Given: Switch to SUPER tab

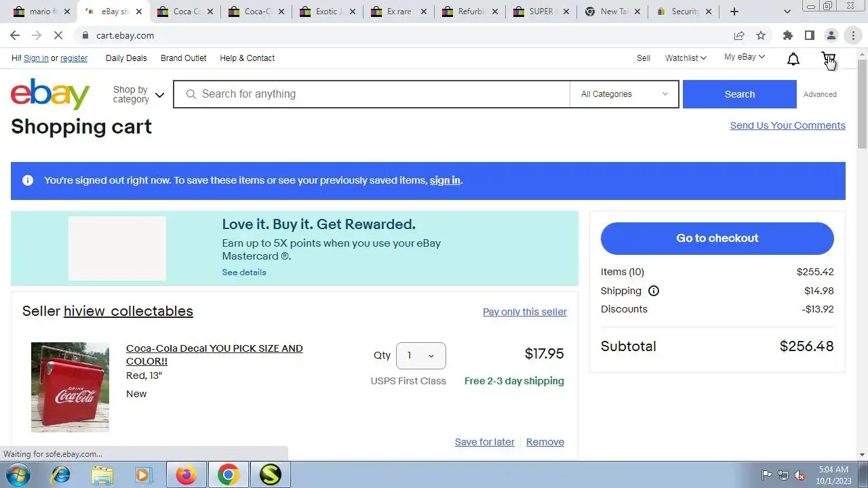Looking at the screenshot, I should pyautogui.click(x=540, y=12).
